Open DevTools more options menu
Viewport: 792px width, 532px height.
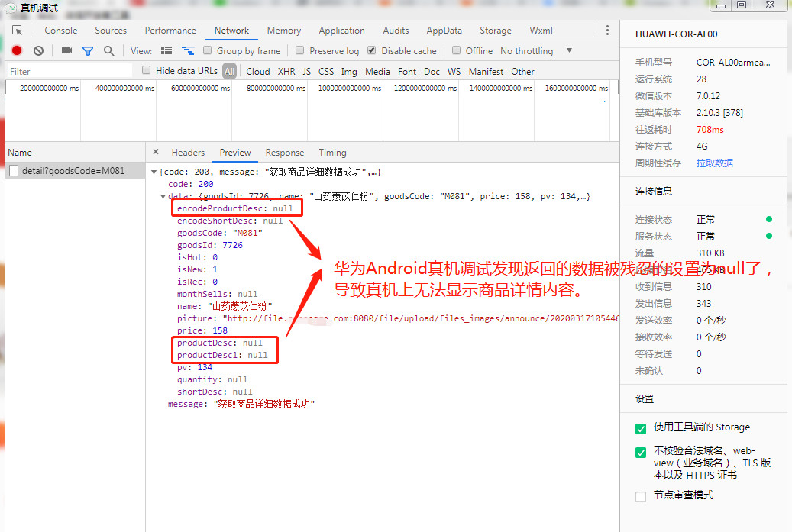(607, 31)
